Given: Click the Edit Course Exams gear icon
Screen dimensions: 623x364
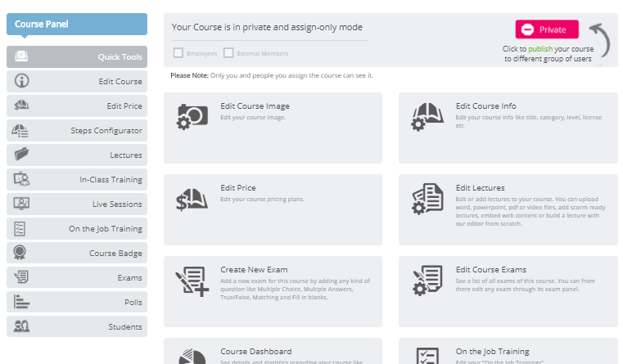Looking at the screenshot, I should [427, 281].
